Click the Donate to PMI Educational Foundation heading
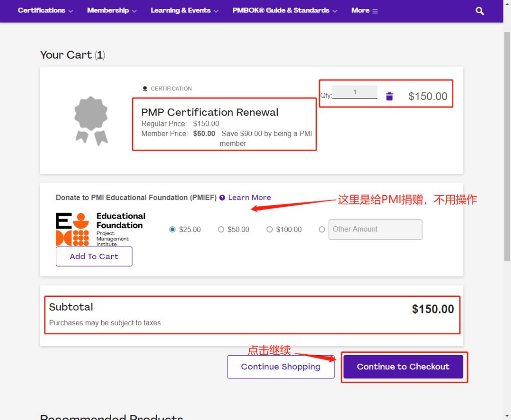This screenshot has width=511, height=420. click(x=136, y=197)
